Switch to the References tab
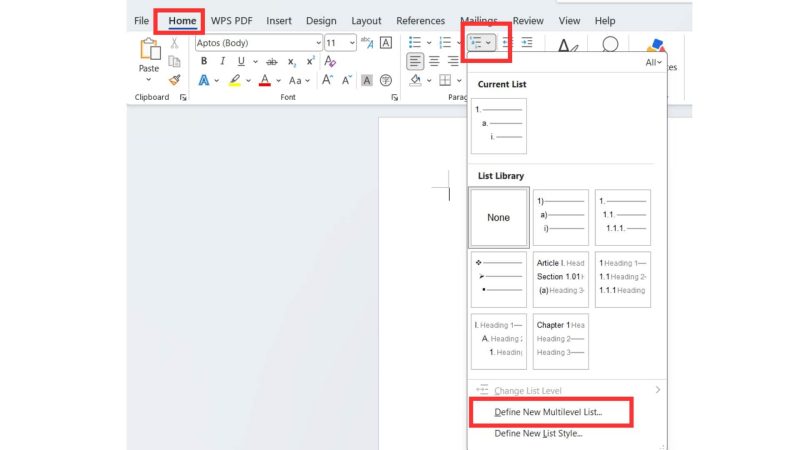The width and height of the screenshot is (800, 450). click(420, 21)
